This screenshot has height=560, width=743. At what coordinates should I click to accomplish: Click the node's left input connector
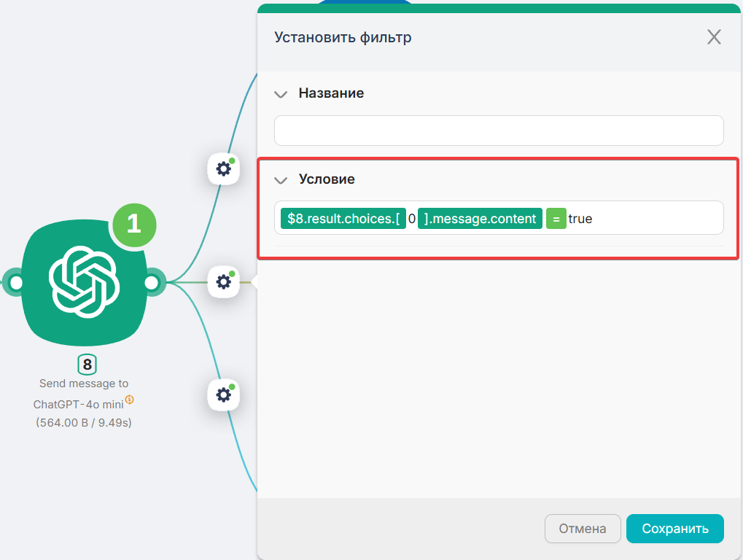15,283
